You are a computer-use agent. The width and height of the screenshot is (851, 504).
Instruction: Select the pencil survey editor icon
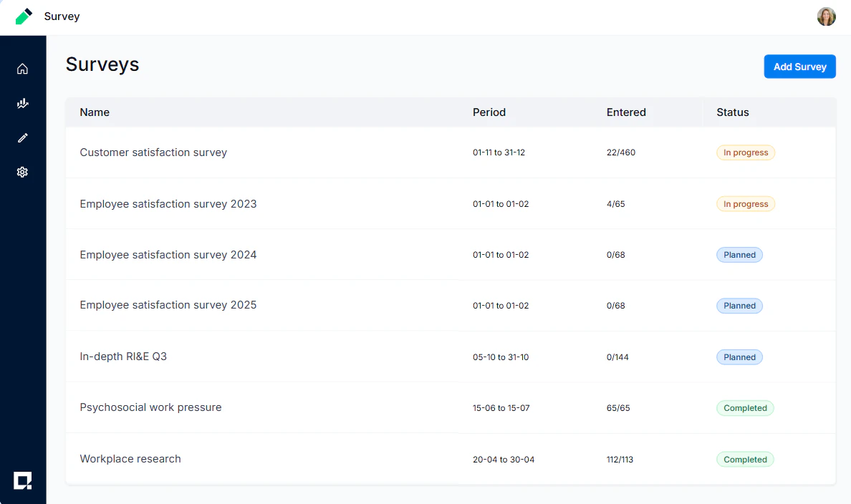tap(22, 137)
